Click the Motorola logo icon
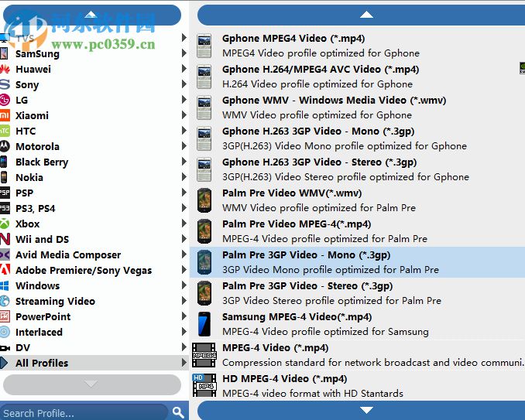The width and height of the screenshot is (525, 420). tap(5, 146)
